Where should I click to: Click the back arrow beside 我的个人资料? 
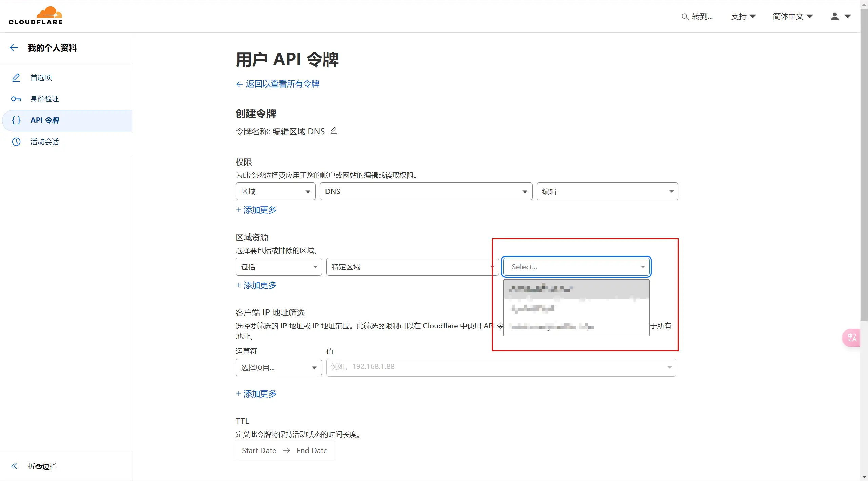[14, 48]
